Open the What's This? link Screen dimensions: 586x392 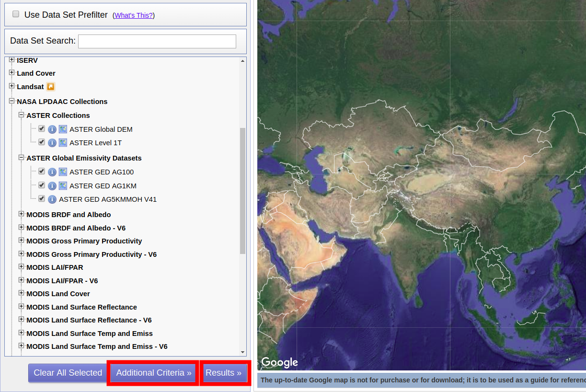(134, 15)
